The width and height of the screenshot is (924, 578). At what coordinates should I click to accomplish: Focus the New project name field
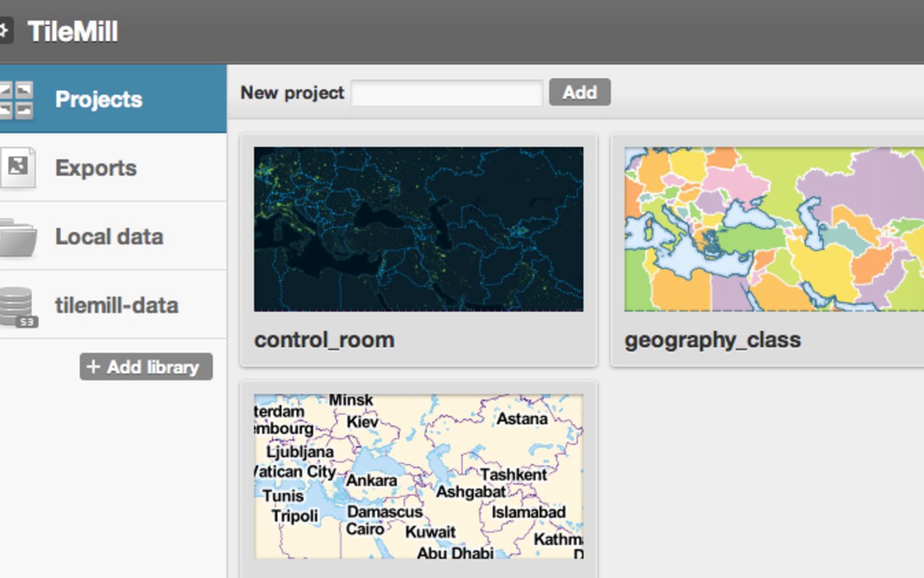pyautogui.click(x=447, y=93)
